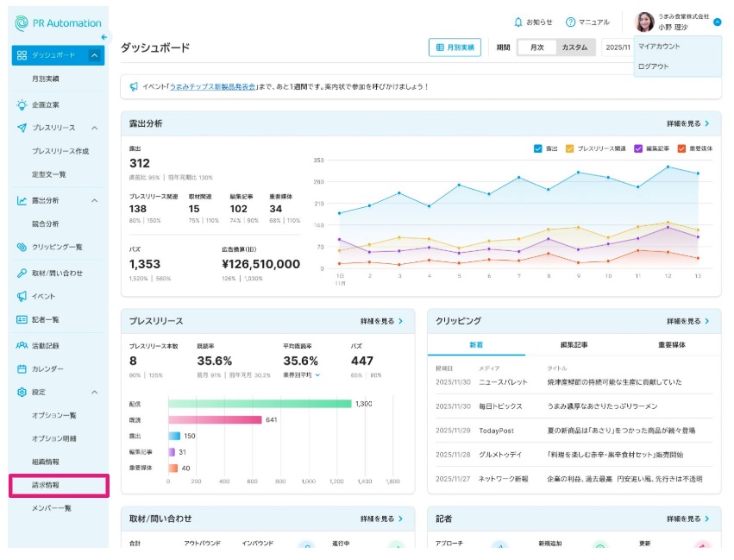The image size is (734, 560).
Task: Uncheck the 露出 chart legend checkbox
Action: click(538, 148)
